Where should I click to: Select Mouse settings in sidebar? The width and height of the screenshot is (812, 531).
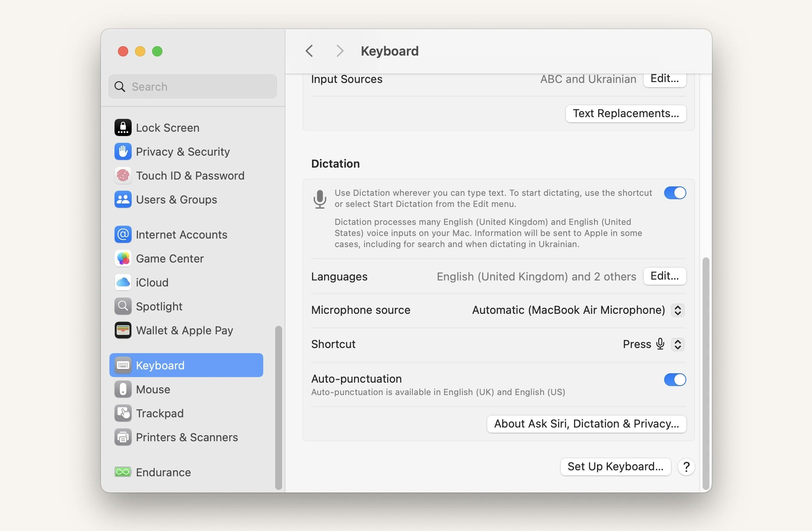click(186, 389)
